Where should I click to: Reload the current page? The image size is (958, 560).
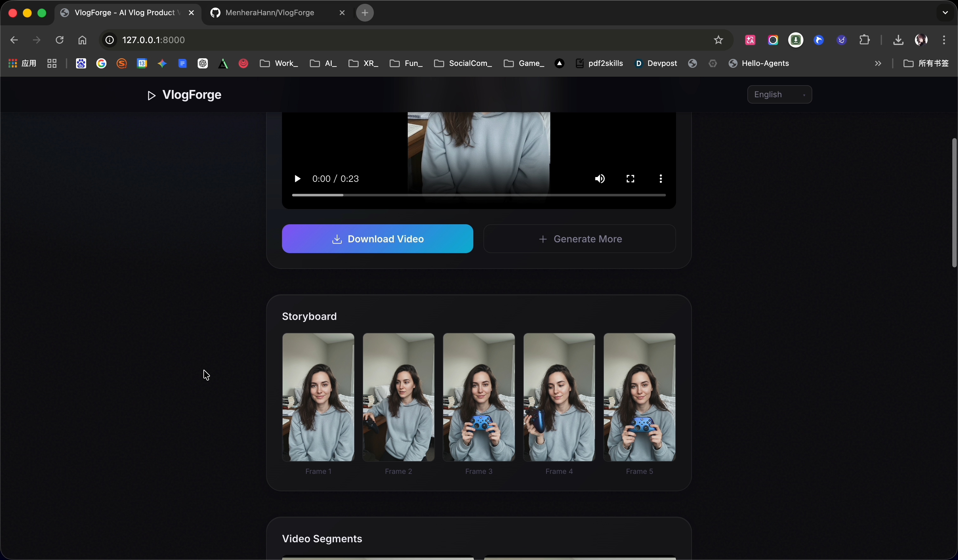pyautogui.click(x=59, y=40)
